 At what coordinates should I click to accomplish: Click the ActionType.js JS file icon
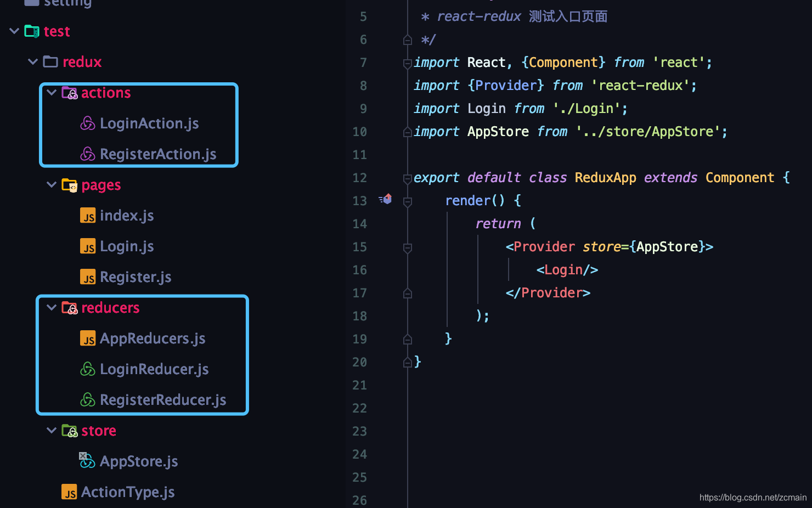69,492
